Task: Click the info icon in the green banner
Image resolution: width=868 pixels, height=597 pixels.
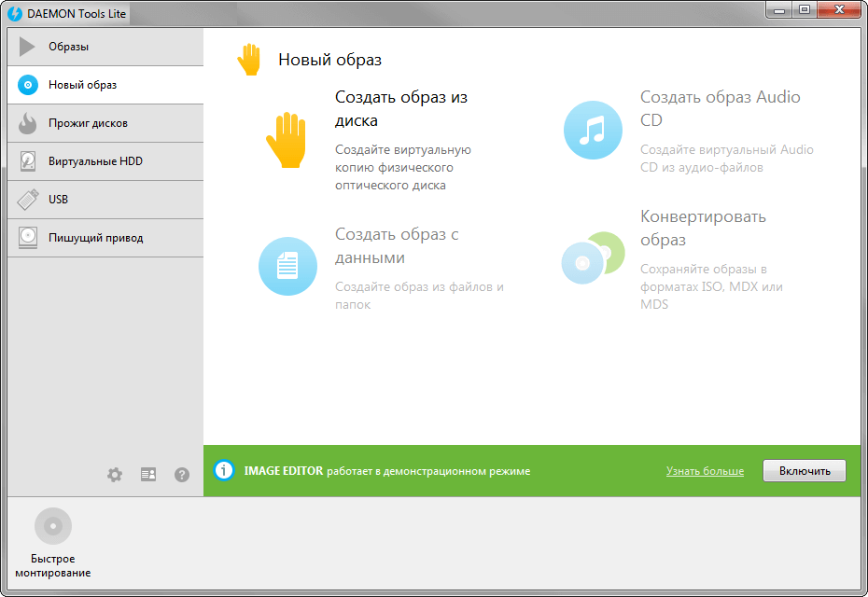Action: coord(224,470)
